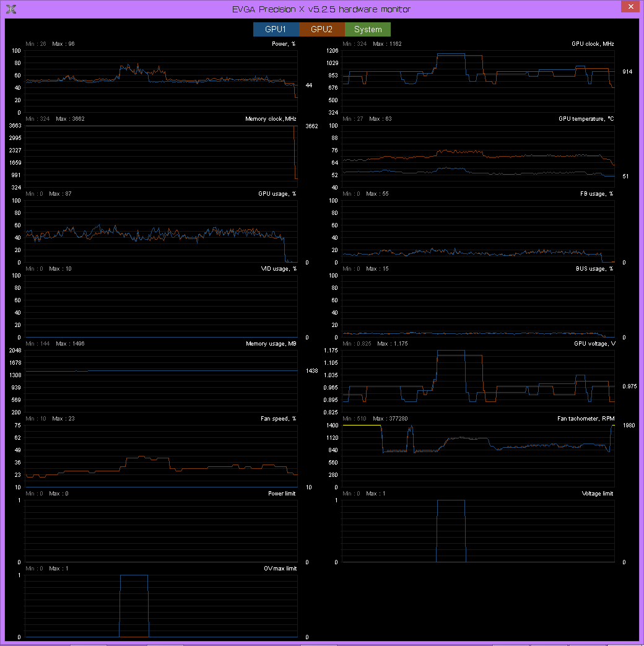Viewport: 644px width, 646px height.
Task: Click Max : 96 on the Power graph
Action: [x=63, y=44]
